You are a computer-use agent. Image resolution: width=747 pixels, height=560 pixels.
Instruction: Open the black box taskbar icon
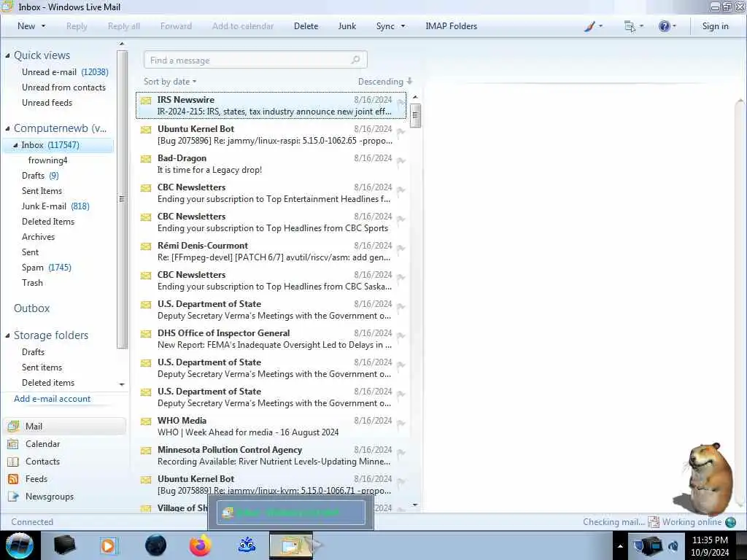(64, 545)
